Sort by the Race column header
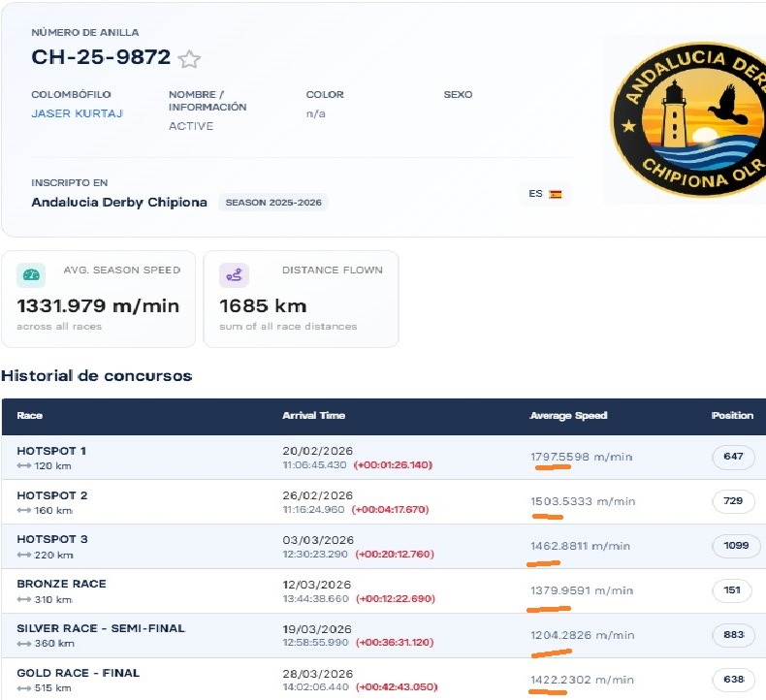 [30, 416]
